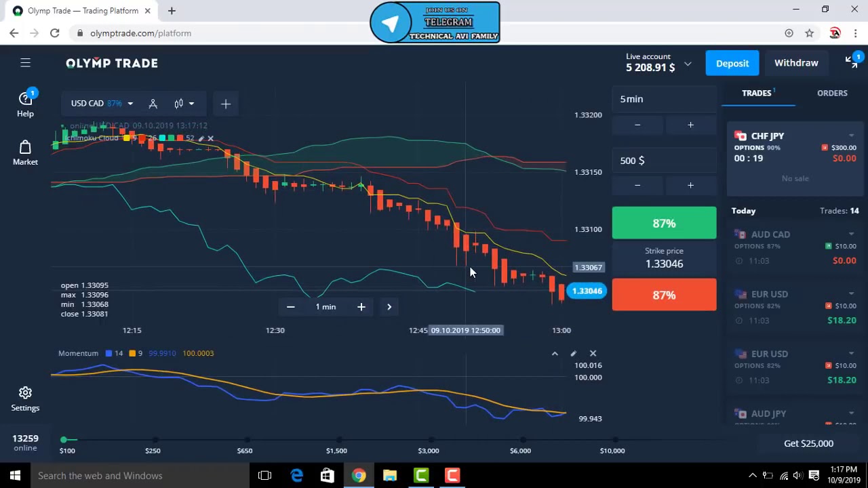Expand the CHF JPY trade details
Image resolution: width=868 pixels, height=488 pixels.
(x=851, y=136)
